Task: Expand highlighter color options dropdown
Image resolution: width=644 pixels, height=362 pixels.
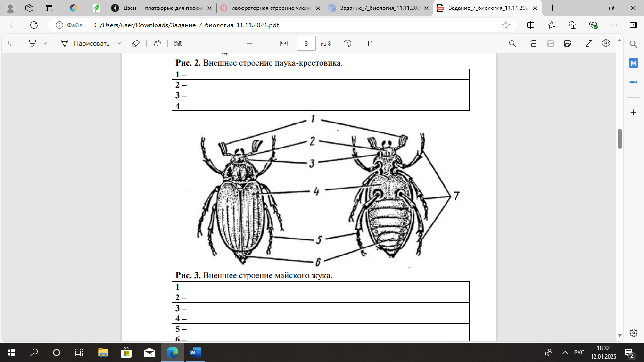Action: 45,43
